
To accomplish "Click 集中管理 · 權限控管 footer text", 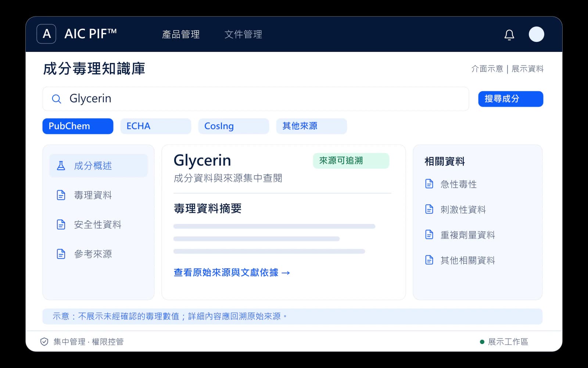I will coord(89,342).
